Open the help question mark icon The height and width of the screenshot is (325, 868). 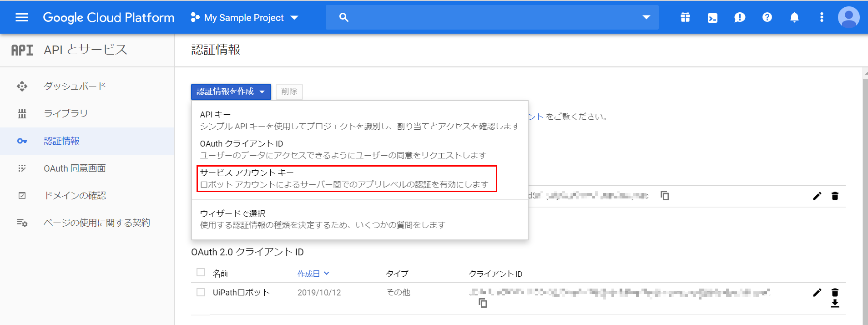pyautogui.click(x=767, y=17)
